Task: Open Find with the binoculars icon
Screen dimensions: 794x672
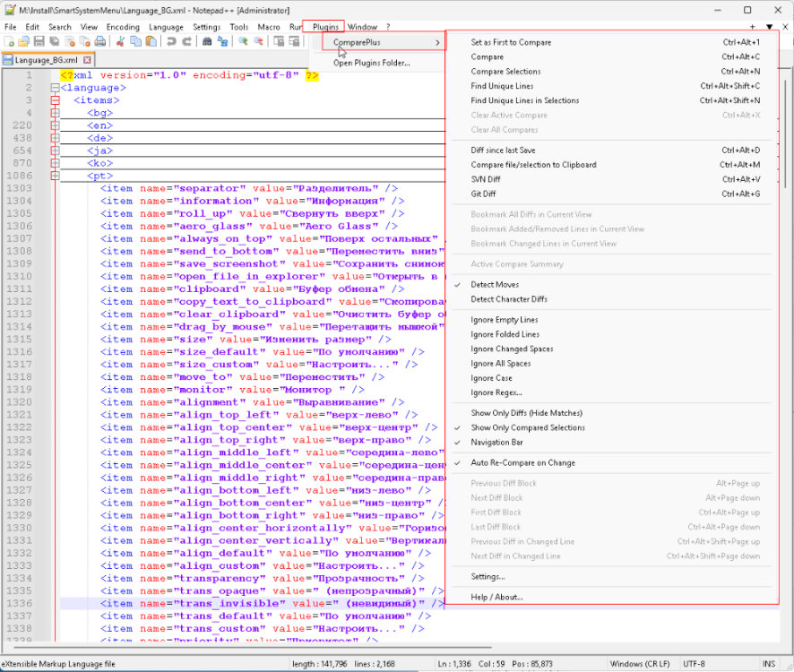Action: pyautogui.click(x=207, y=41)
